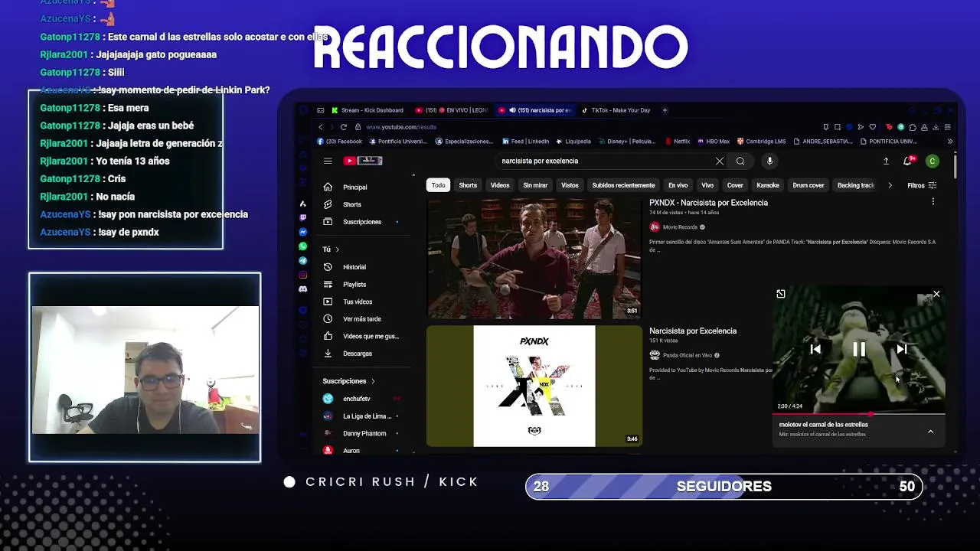Image resolution: width=980 pixels, height=551 pixels.
Task: Open enchufetv subscription channel
Action: [357, 399]
